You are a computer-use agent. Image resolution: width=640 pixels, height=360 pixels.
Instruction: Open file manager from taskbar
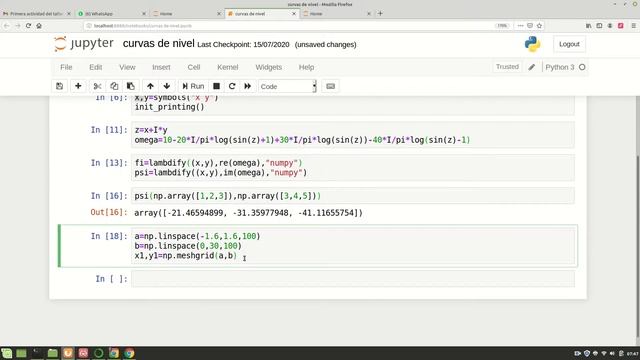[x=52, y=353]
